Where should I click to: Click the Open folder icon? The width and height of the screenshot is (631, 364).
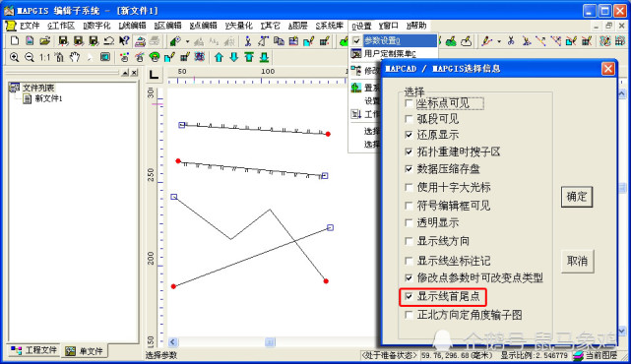tap(45, 40)
